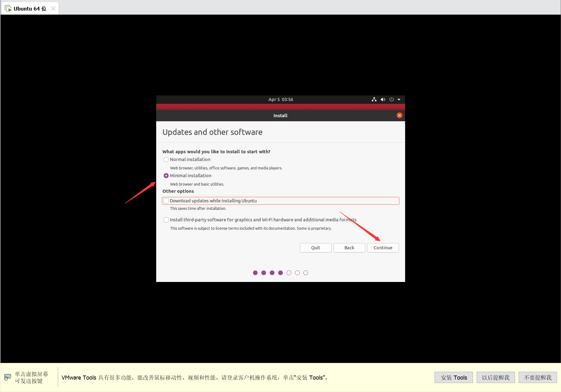Click the Continue button

(x=383, y=248)
